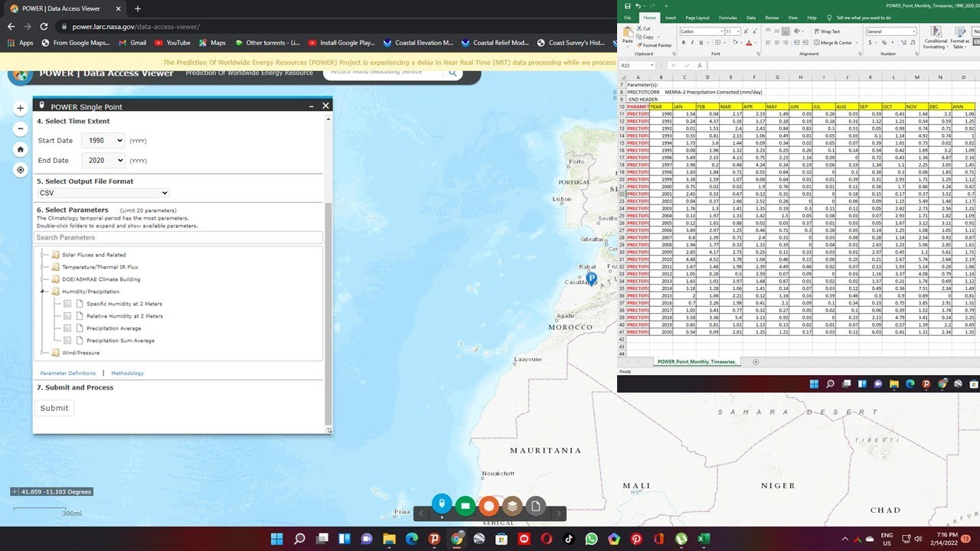
Task: Open the Excel Formulas tab
Action: tap(728, 18)
